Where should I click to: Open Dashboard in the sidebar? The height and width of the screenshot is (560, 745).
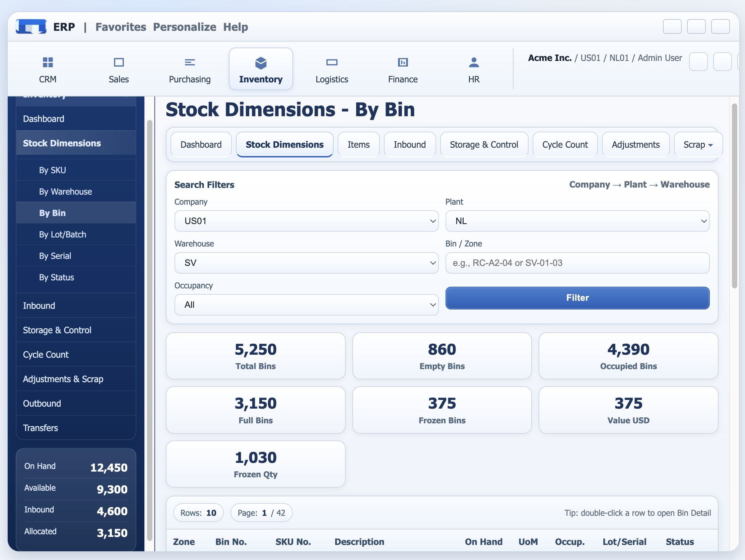[76, 119]
